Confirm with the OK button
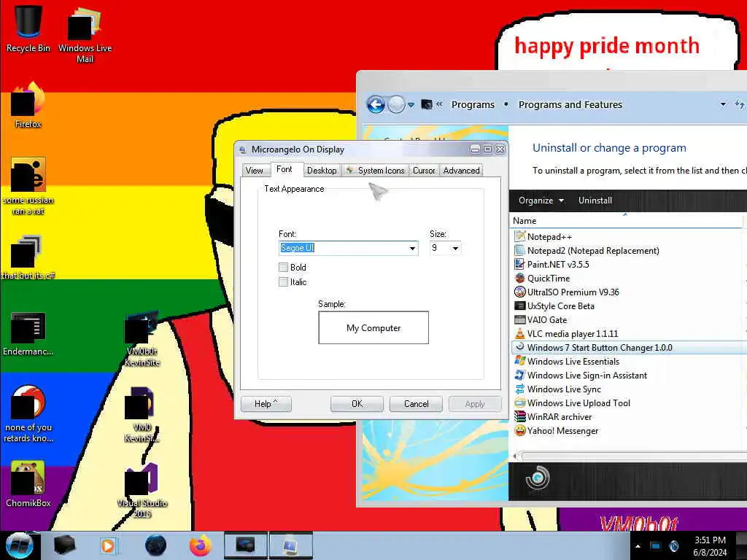 [357, 404]
